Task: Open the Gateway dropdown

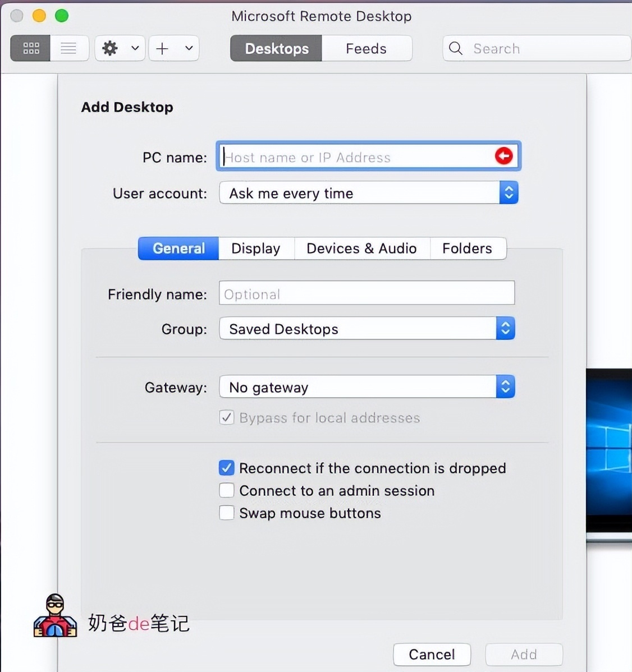Action: (x=367, y=387)
